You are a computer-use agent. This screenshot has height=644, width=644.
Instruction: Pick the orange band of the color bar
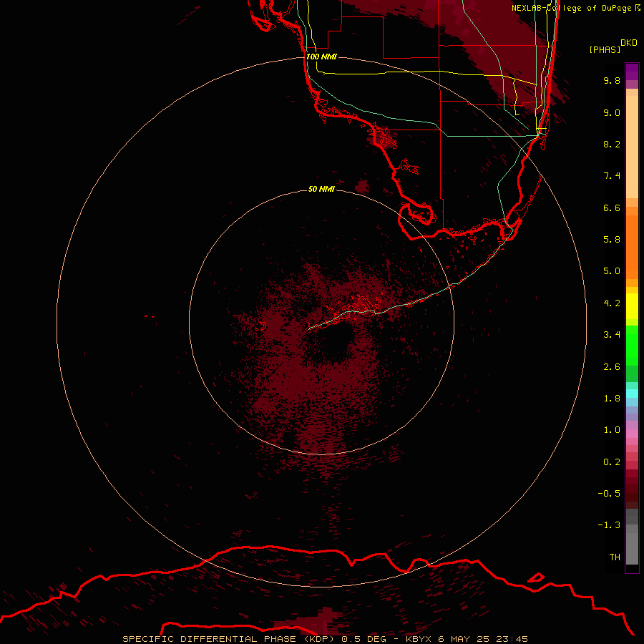click(632, 247)
